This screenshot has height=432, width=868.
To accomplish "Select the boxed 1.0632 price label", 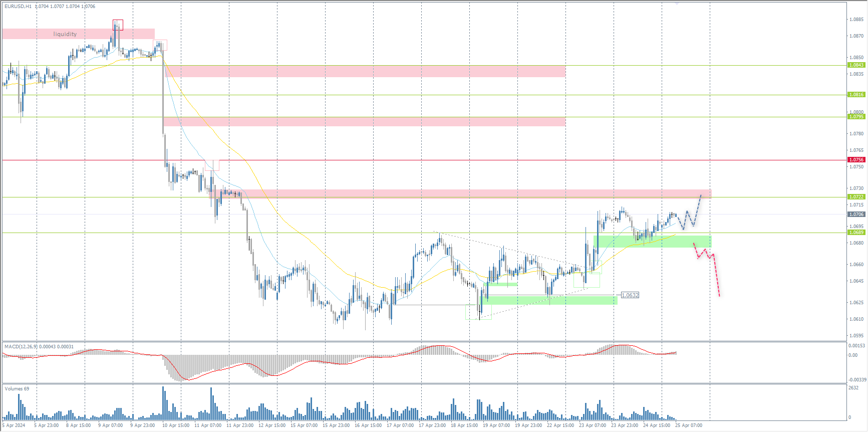I will tap(630, 295).
